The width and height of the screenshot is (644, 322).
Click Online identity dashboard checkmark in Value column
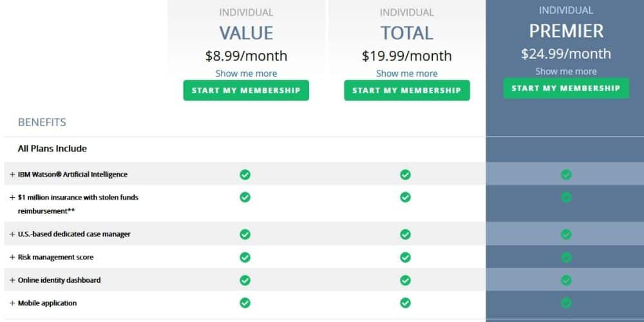(x=245, y=280)
